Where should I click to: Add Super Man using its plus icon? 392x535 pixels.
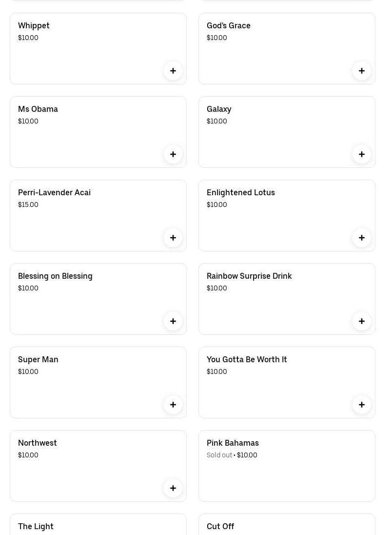click(173, 405)
